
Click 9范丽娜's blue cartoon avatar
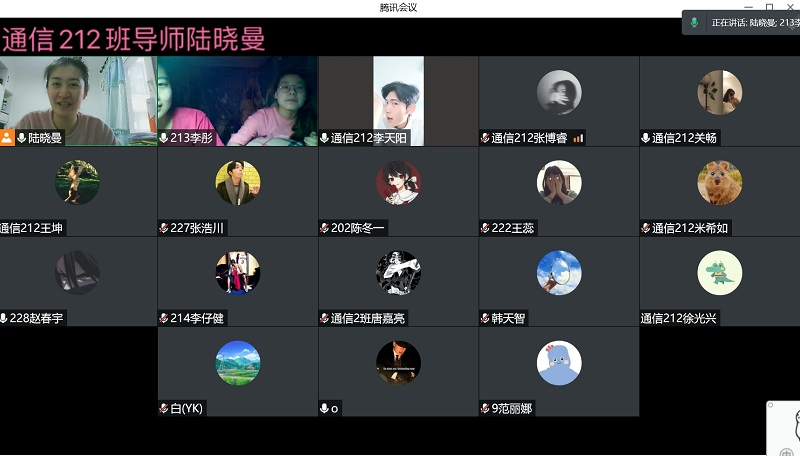click(559, 363)
